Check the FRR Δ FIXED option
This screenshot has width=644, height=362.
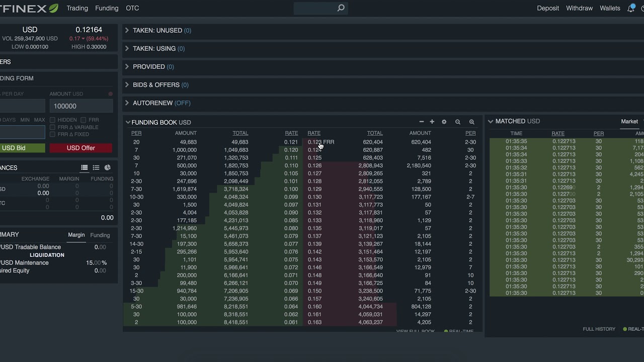click(52, 134)
